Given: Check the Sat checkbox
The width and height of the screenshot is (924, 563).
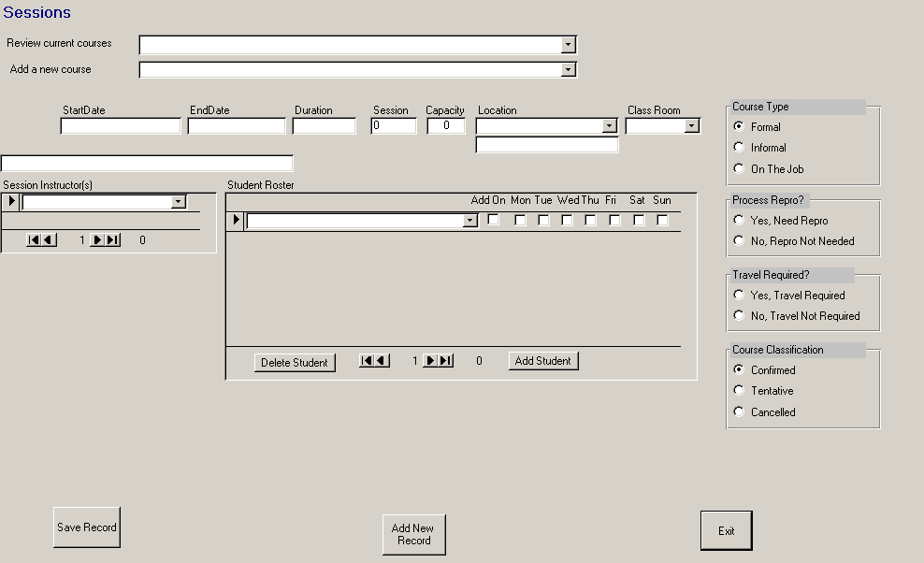Looking at the screenshot, I should click(639, 220).
